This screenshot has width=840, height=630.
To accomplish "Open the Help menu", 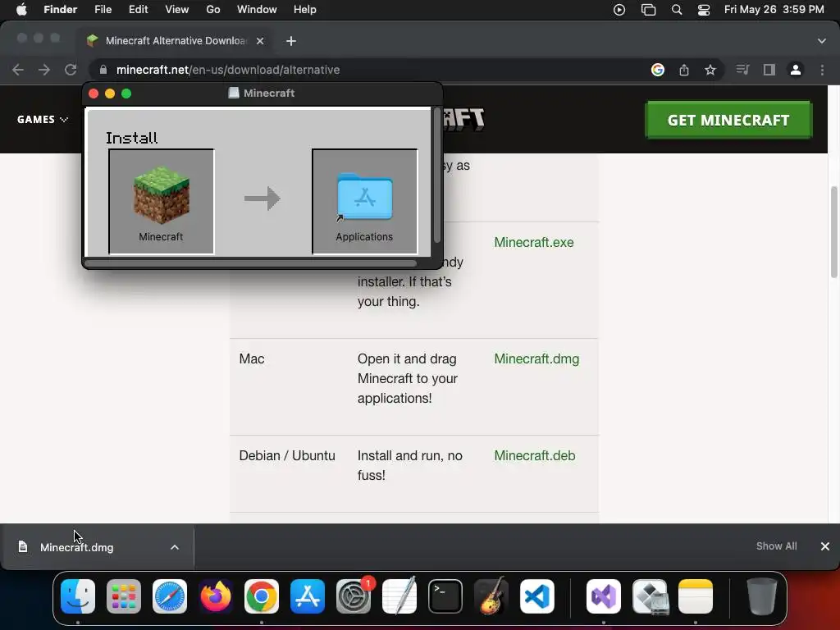I will 305,10.
